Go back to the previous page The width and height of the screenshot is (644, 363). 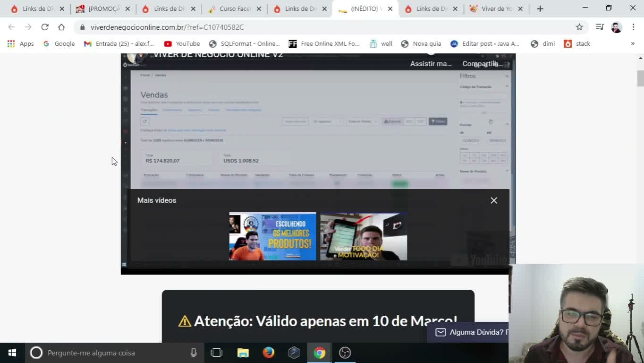11,27
